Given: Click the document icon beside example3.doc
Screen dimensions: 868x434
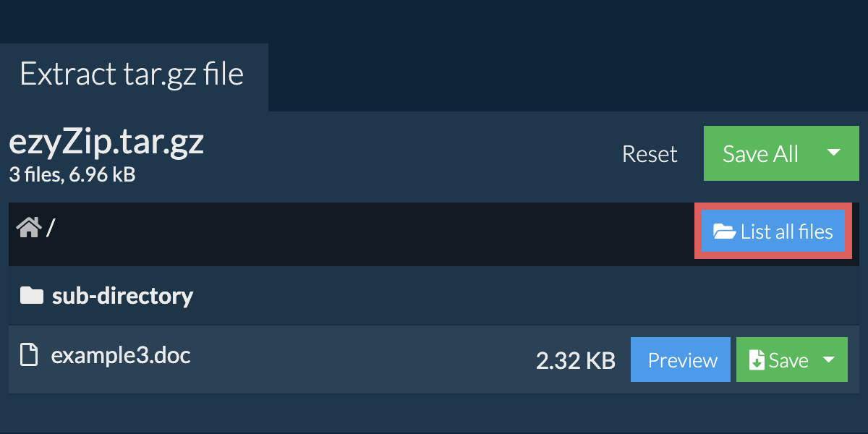Looking at the screenshot, I should pos(29,355).
